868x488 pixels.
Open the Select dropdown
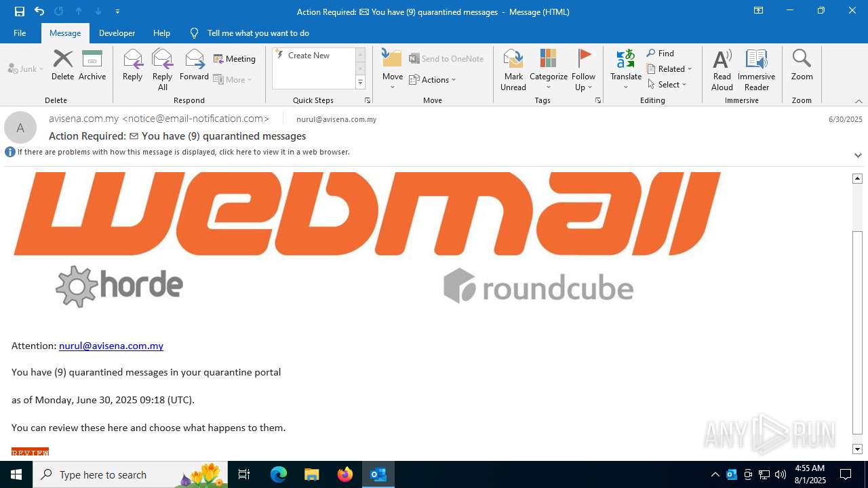click(x=667, y=84)
